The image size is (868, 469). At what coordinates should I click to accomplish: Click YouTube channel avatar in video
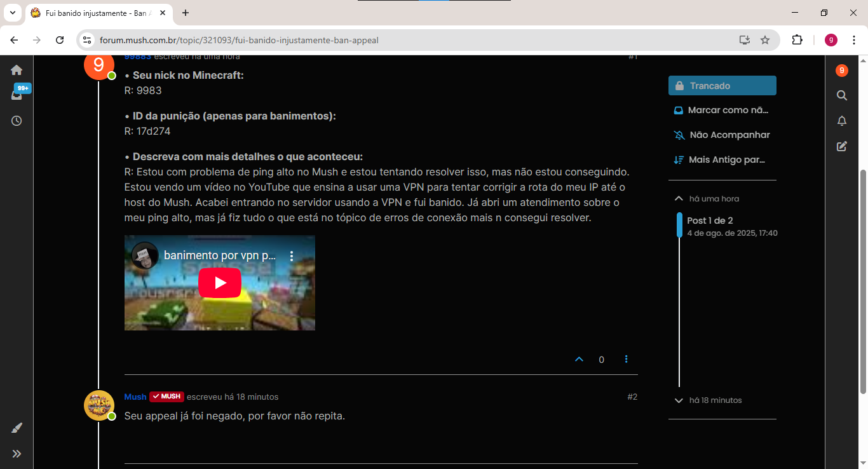[145, 255]
